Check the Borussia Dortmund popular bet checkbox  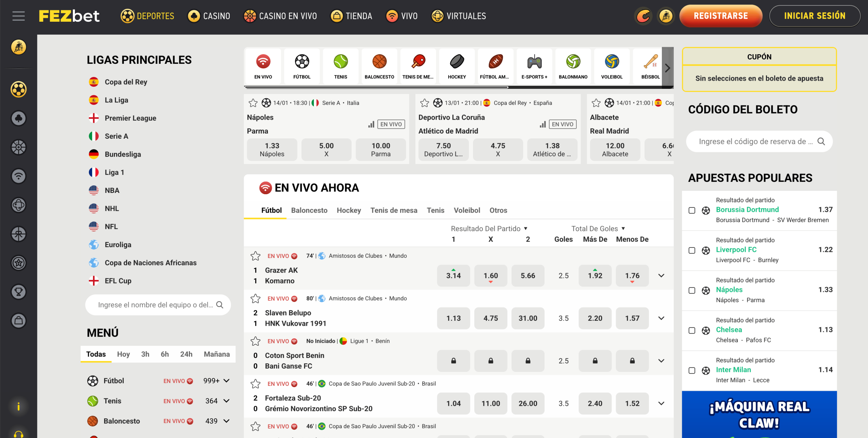[x=692, y=211]
